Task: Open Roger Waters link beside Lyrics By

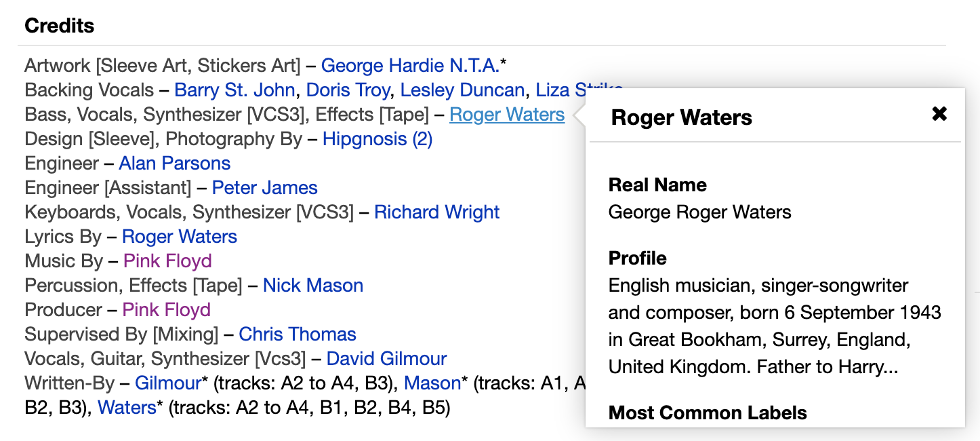Action: click(x=179, y=237)
